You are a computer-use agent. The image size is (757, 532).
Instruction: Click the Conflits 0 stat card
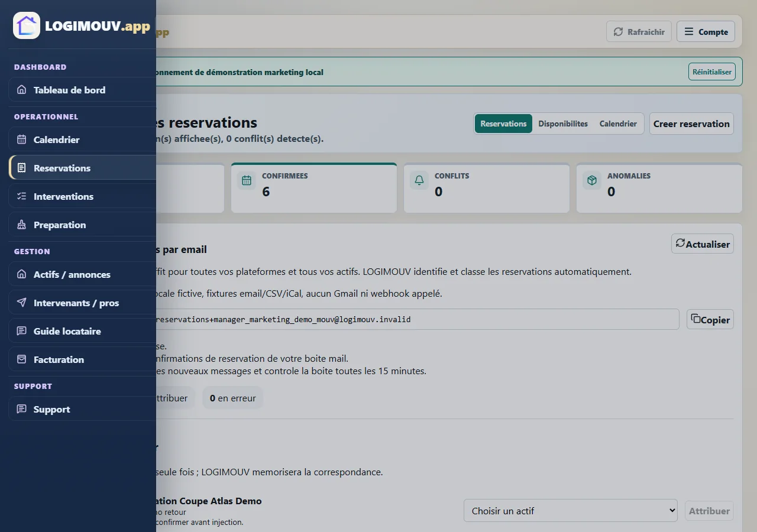pos(487,188)
